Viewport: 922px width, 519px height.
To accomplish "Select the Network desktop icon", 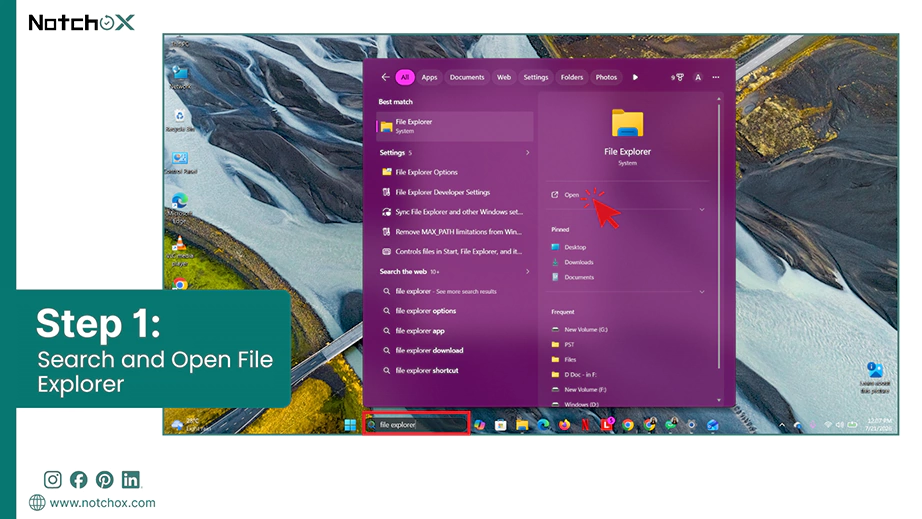I will (180, 78).
